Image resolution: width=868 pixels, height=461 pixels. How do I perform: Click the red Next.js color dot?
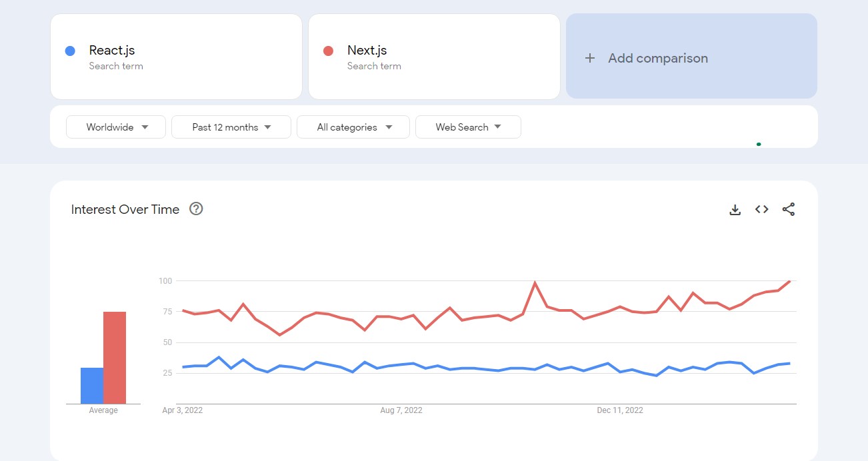point(328,51)
